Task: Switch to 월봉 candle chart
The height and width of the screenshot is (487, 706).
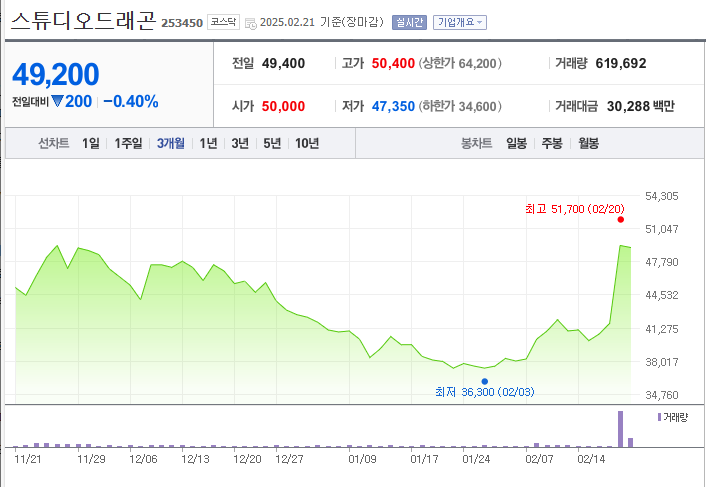Action: pos(588,144)
